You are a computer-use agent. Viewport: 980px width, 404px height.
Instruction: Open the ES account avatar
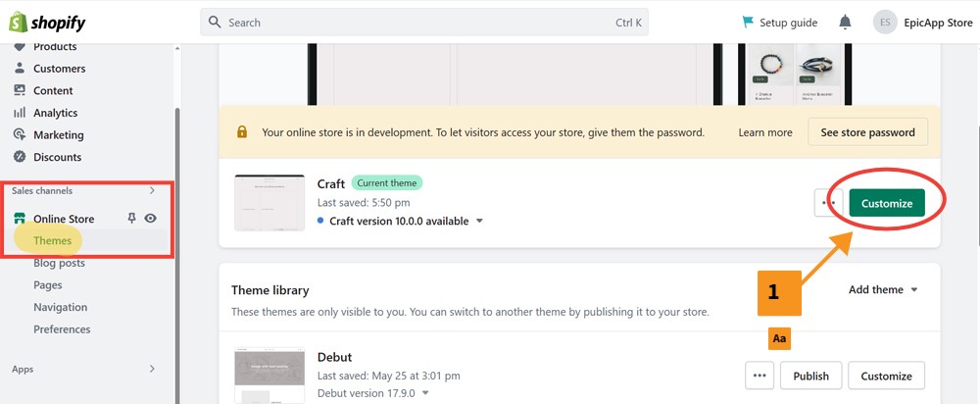point(885,23)
